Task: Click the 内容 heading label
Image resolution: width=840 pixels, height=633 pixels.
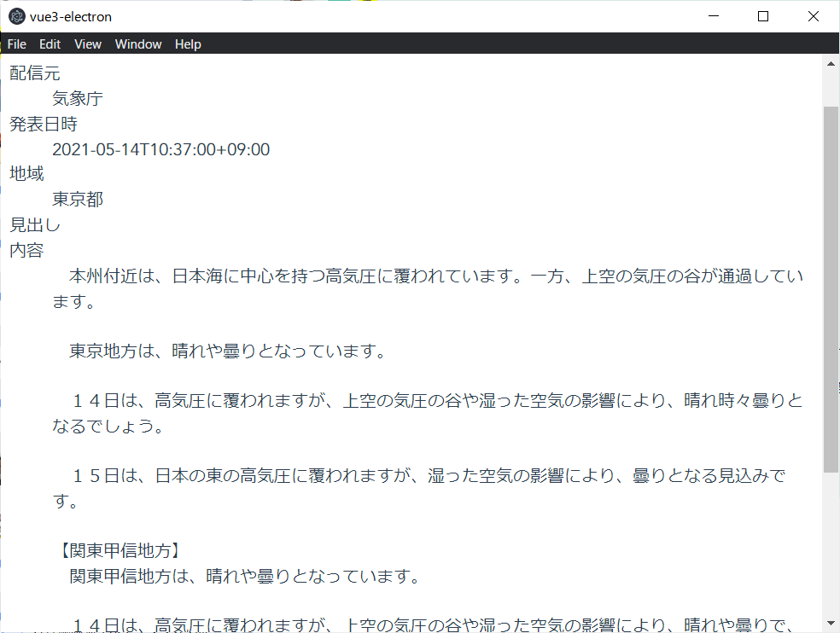Action: 26,250
